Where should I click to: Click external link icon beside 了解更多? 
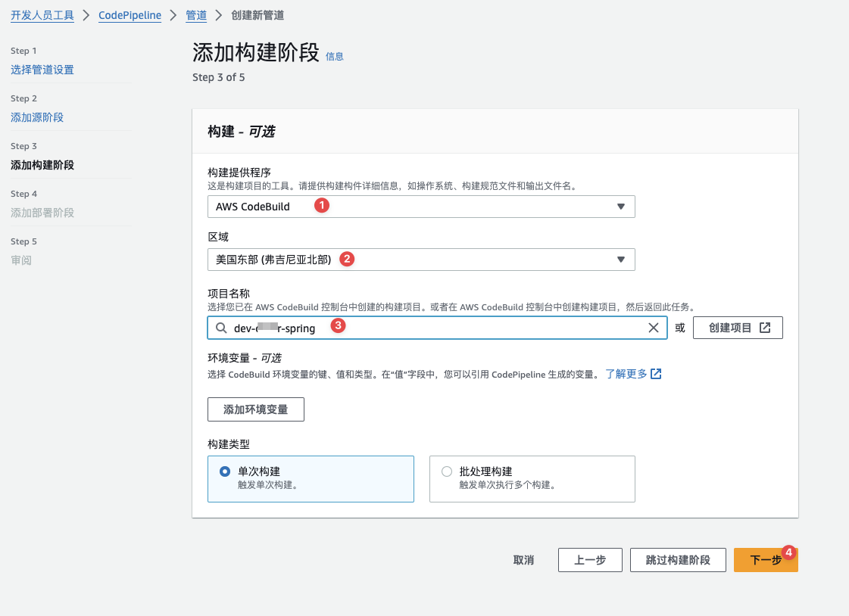(656, 374)
